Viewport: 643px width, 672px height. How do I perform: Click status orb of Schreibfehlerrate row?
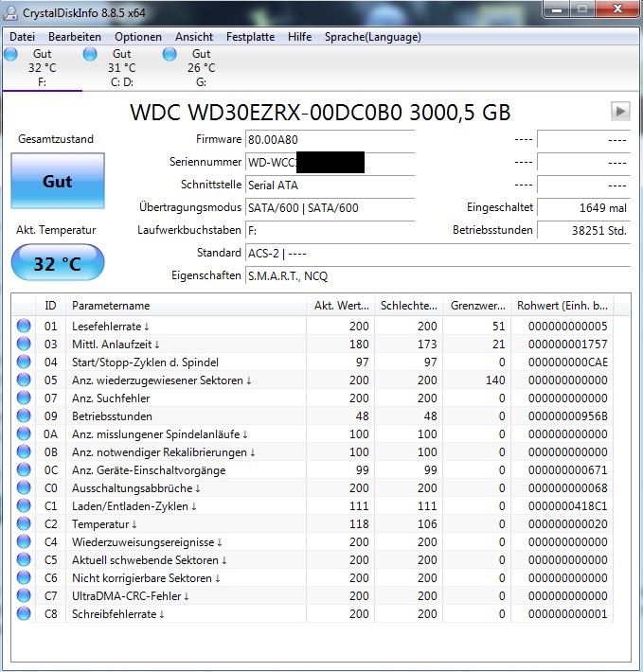24,613
